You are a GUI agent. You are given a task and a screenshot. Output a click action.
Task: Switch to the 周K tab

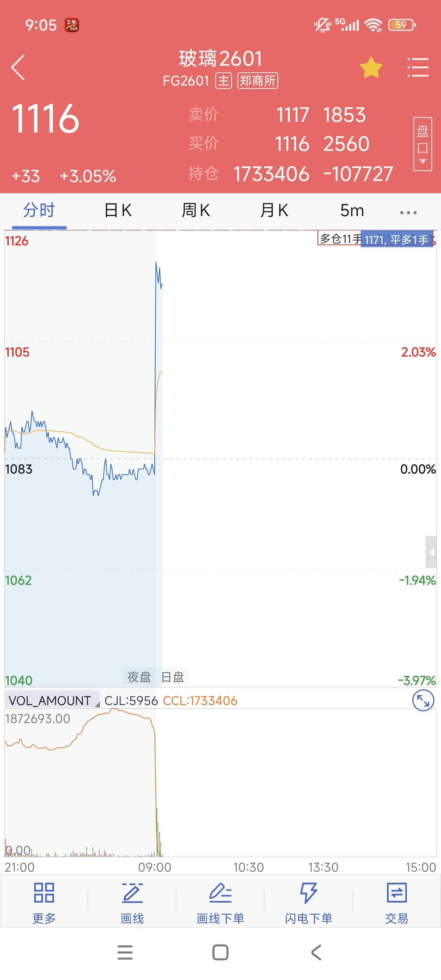pyautogui.click(x=196, y=210)
